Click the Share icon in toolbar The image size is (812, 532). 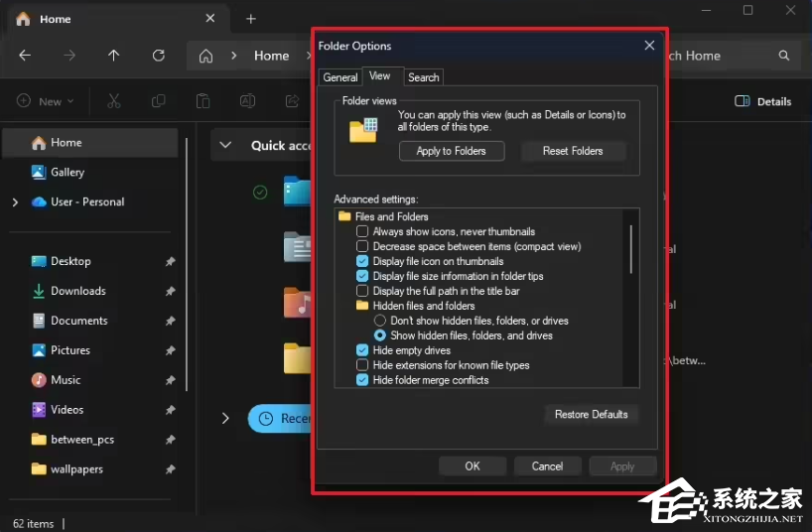tap(292, 101)
